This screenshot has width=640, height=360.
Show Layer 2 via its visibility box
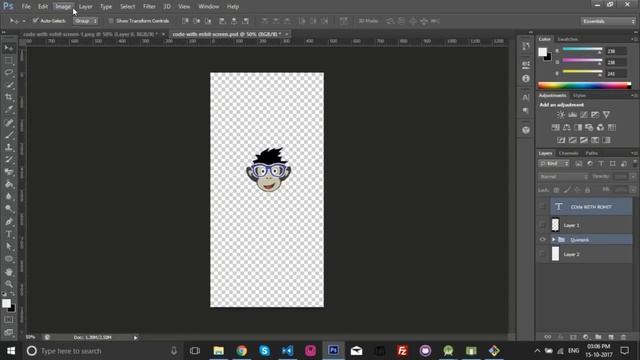click(542, 254)
